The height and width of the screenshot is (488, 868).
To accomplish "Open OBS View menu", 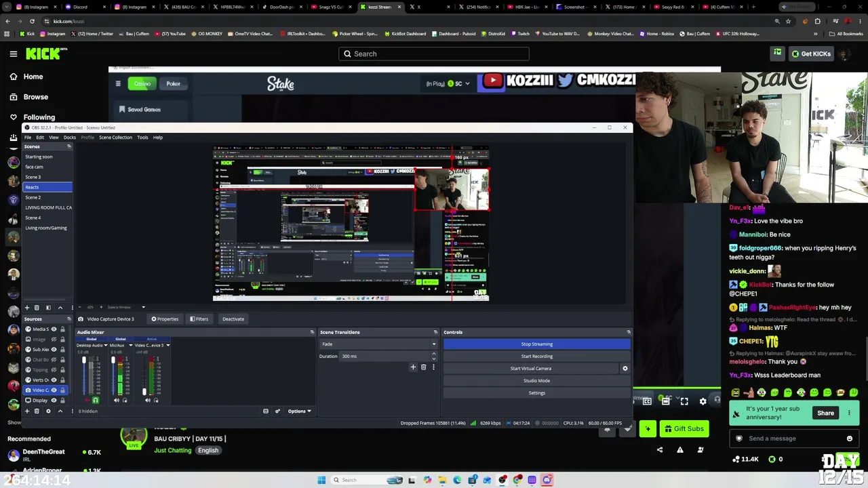I will pos(54,138).
